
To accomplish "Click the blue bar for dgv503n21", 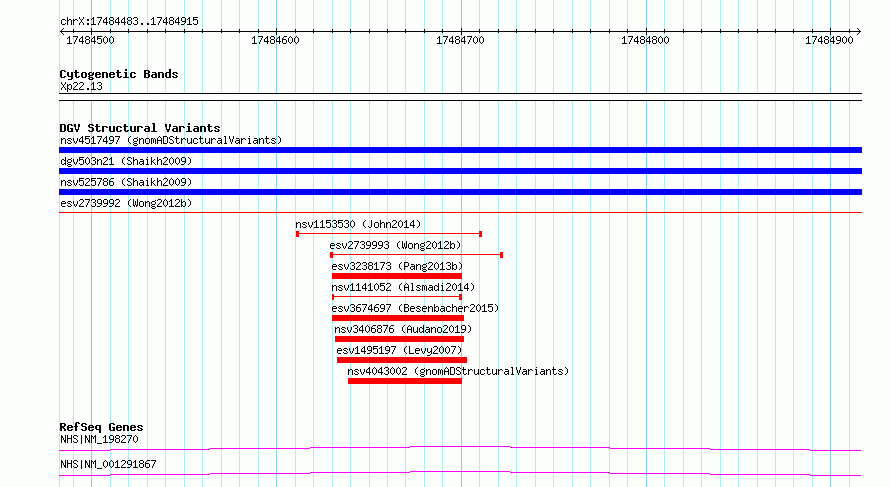I will [460, 171].
